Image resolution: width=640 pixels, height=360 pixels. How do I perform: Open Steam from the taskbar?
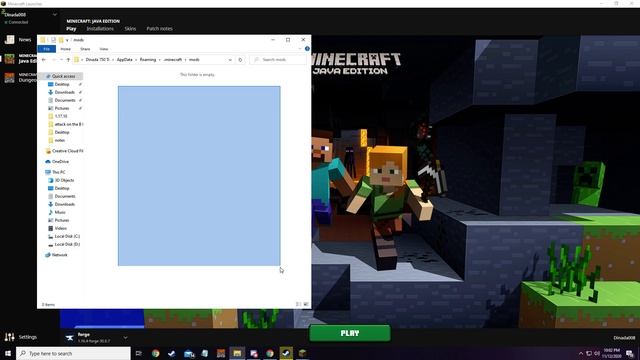click(x=286, y=353)
